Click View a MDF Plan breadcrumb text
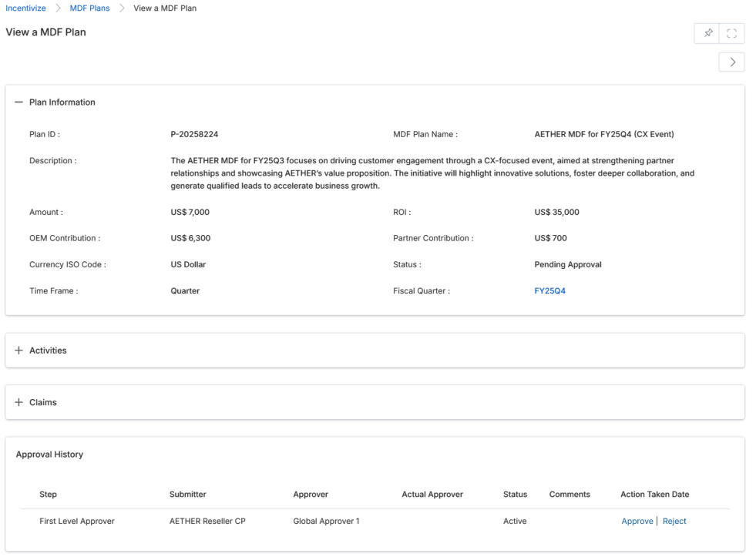 click(x=165, y=8)
